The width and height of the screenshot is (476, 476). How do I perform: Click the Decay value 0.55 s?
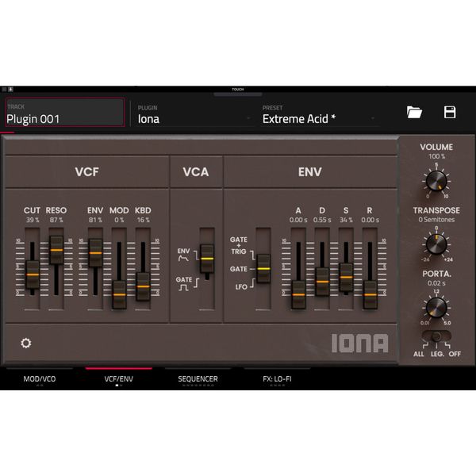[x=322, y=220]
